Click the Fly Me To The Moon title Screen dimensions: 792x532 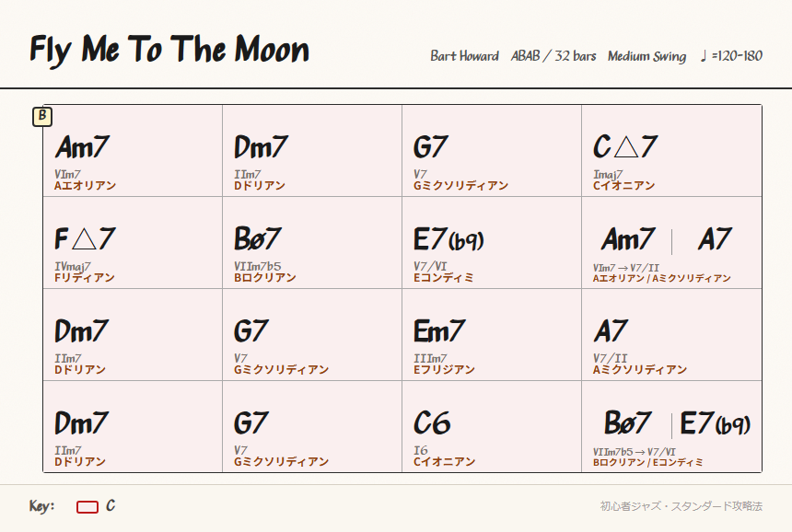pos(169,50)
